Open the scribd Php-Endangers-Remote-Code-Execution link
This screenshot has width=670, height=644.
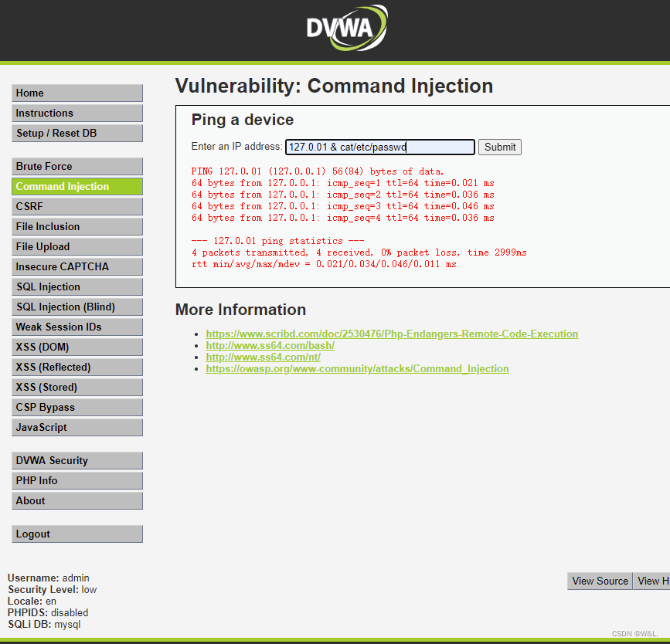point(392,334)
